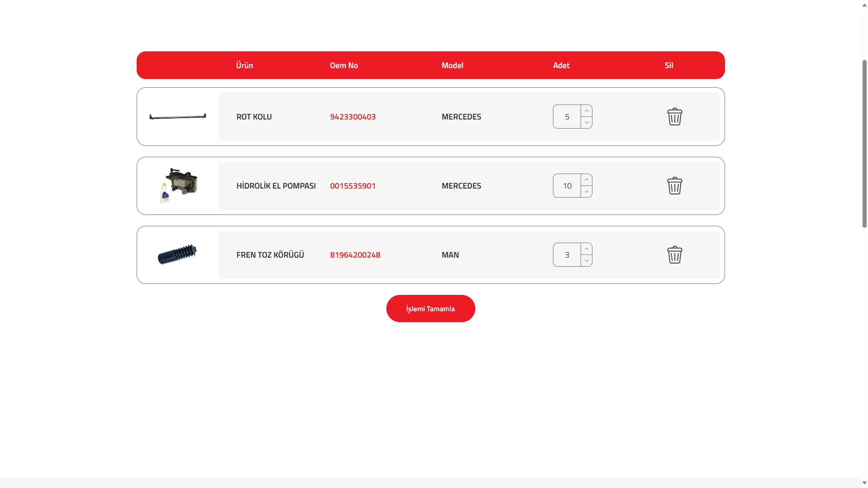
Task: Open OEM number 0015535901 link
Action: 353,186
